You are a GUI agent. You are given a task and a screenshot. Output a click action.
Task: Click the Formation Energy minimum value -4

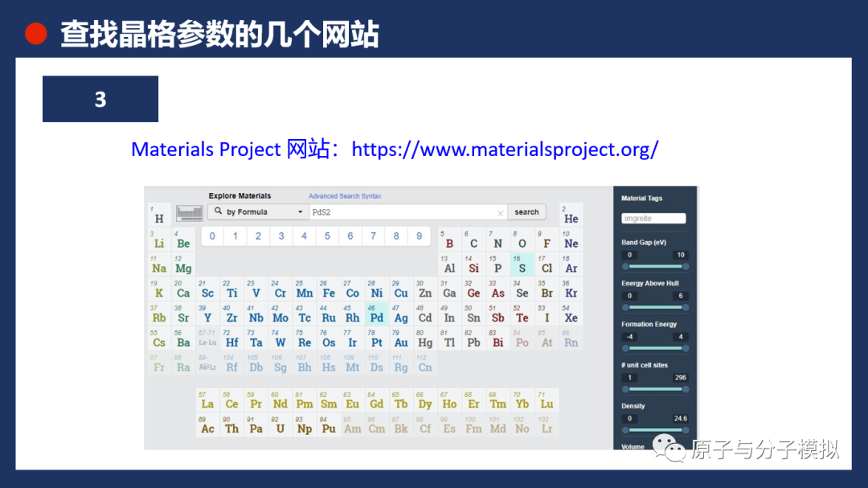tap(629, 337)
